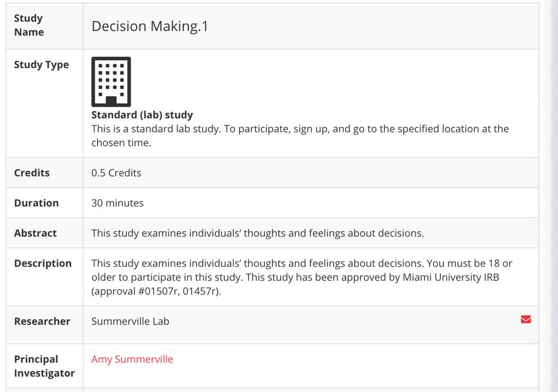Click the Standard (lab) study heading
Screen dimensions: 558x392
tap(142, 115)
